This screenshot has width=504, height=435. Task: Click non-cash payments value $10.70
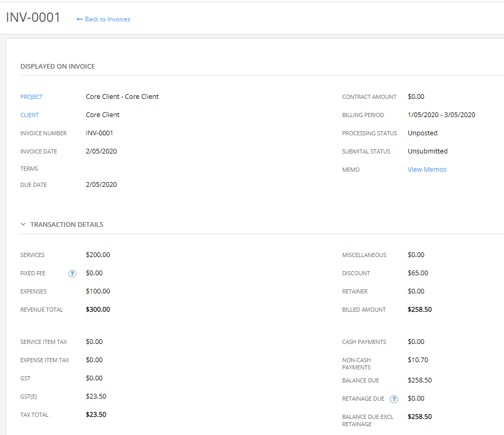pos(418,360)
